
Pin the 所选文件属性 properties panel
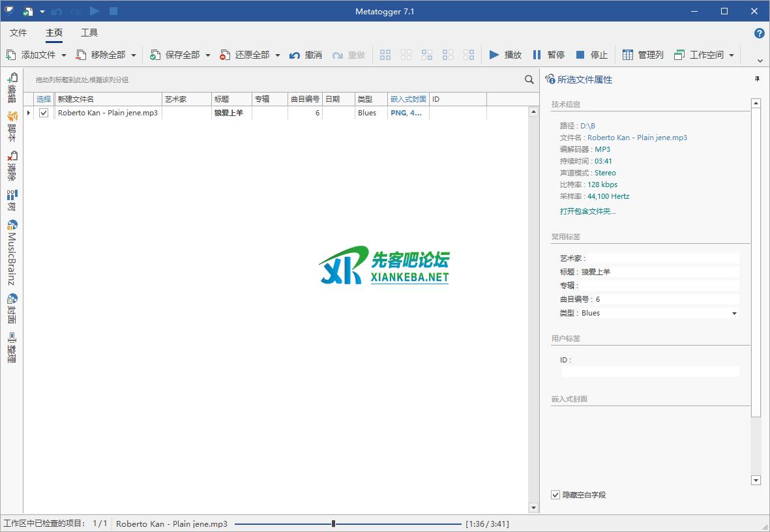757,80
